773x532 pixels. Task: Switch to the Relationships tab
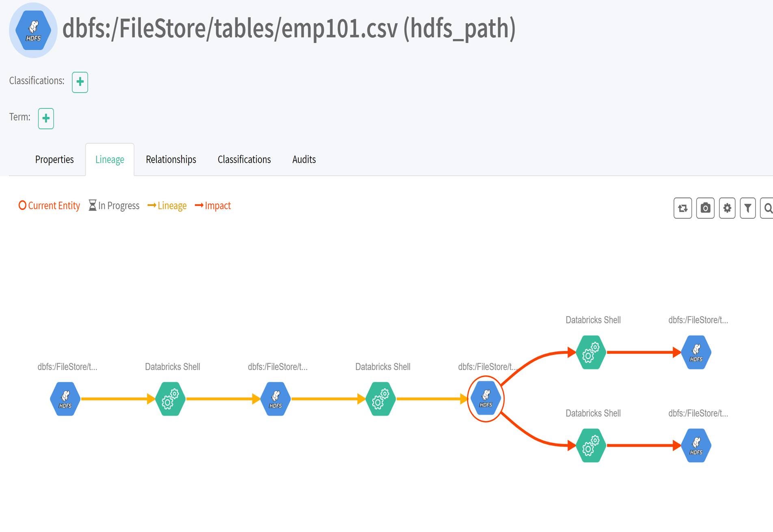coord(171,159)
